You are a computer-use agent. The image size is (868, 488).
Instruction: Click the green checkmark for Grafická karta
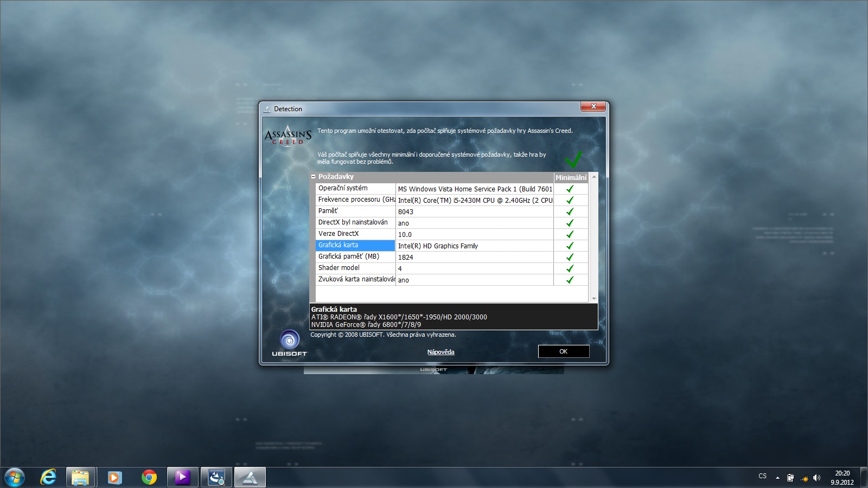(570, 246)
